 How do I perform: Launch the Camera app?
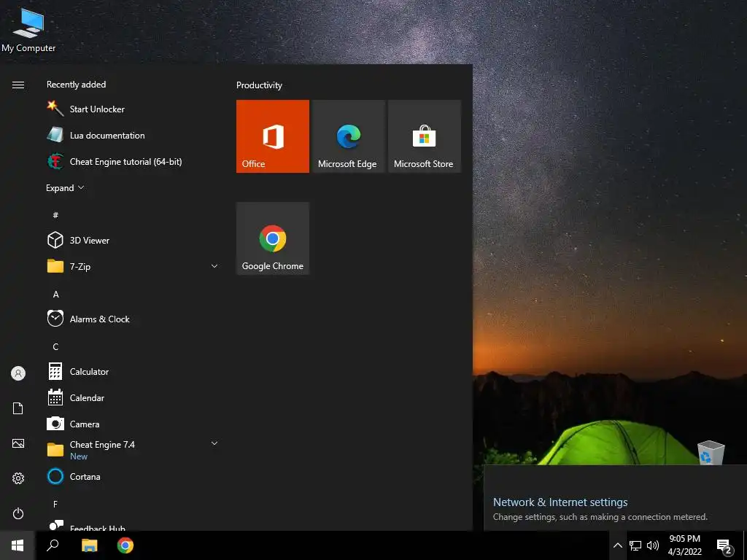[133, 424]
